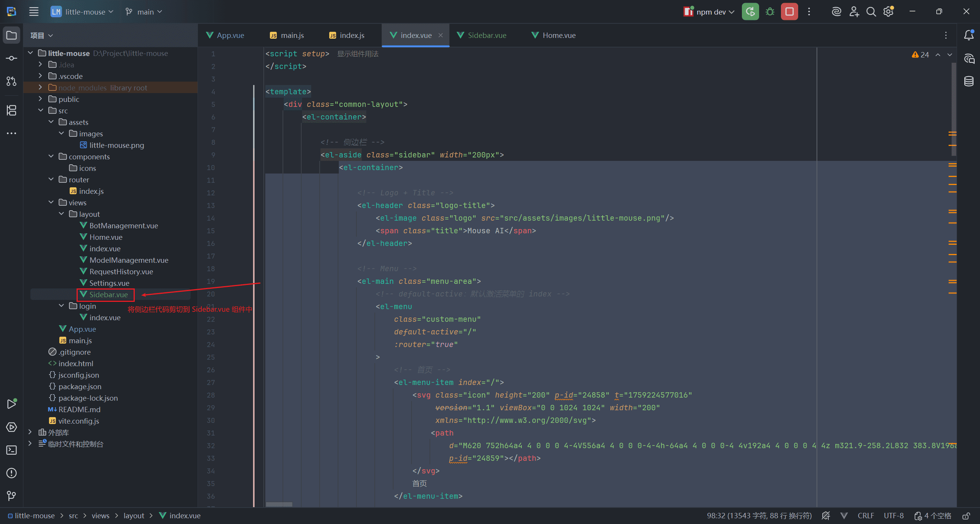Show more tool windows ellipsis
Screen dimensions: 980x524
pos(11,133)
